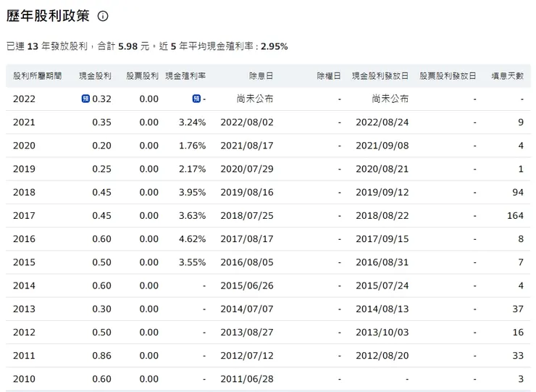Click 尚未公布 in the 除息日 column
Viewport: 536px width, 392px height.
tap(255, 99)
